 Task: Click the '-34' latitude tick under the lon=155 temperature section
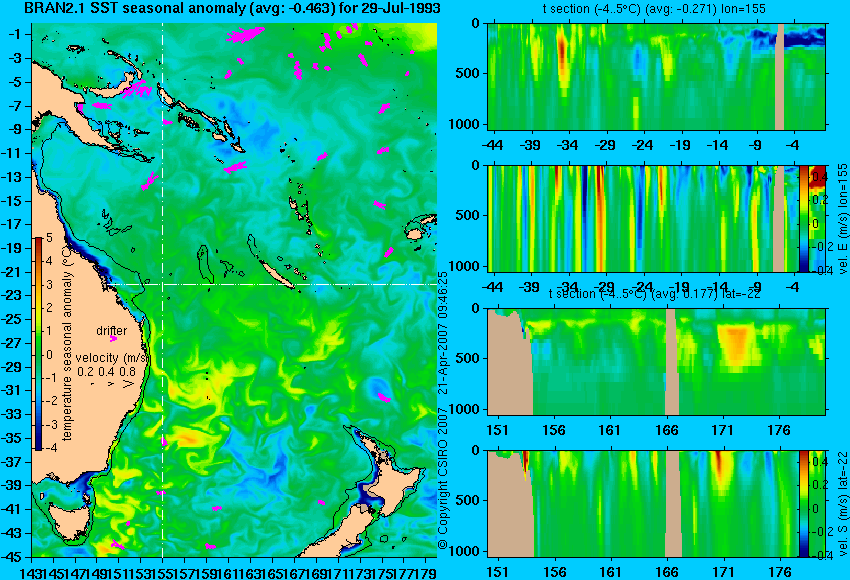(x=568, y=145)
